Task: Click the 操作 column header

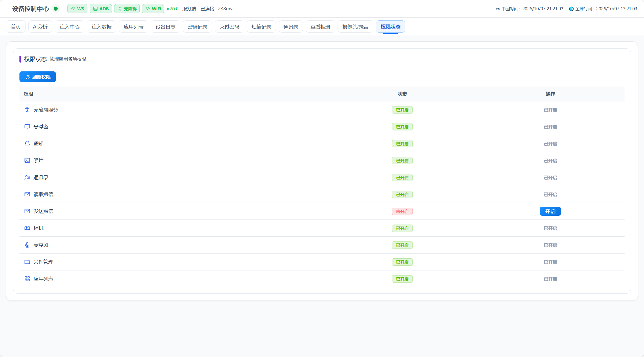Action: click(x=550, y=94)
